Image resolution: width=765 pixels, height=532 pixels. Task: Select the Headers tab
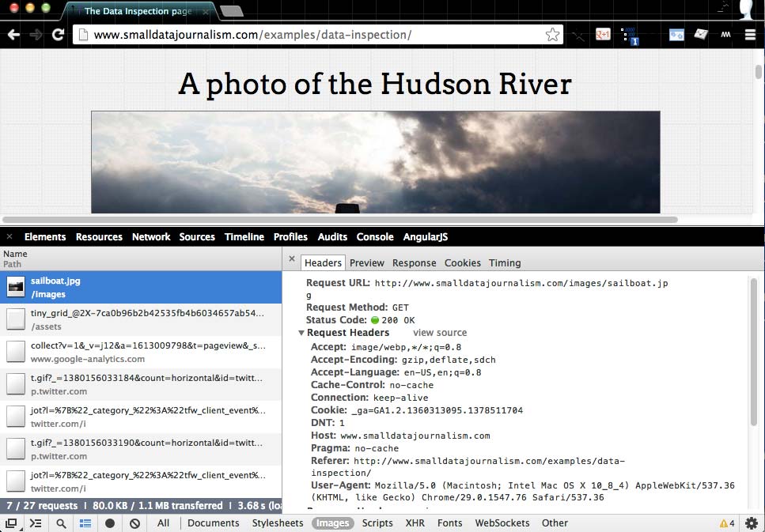tap(323, 262)
